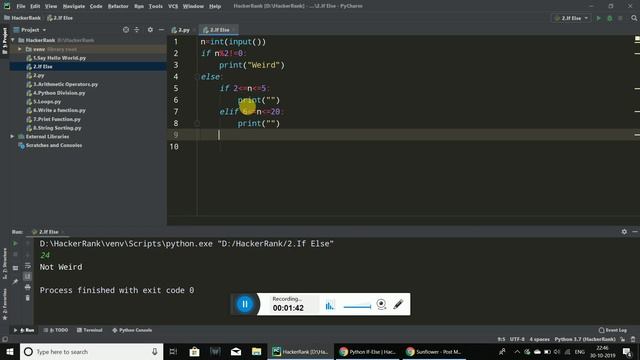Viewport: 640px width, 360px height.
Task: Open File Explorer from taskbar
Action: pyautogui.click(x=256, y=351)
